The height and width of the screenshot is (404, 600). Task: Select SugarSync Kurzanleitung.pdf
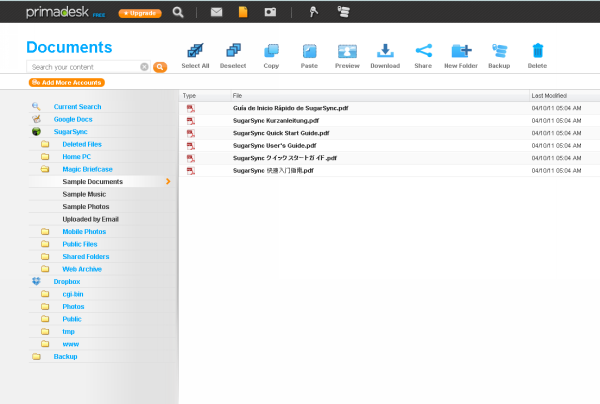[276, 121]
